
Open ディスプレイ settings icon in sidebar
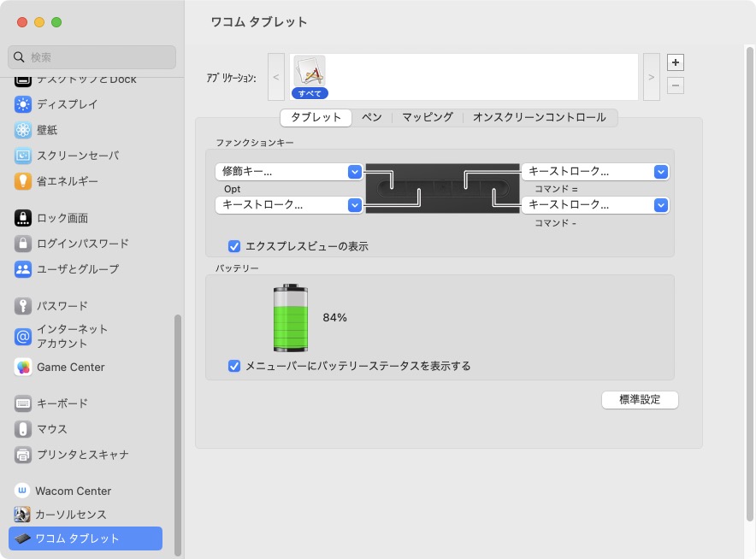(x=22, y=104)
